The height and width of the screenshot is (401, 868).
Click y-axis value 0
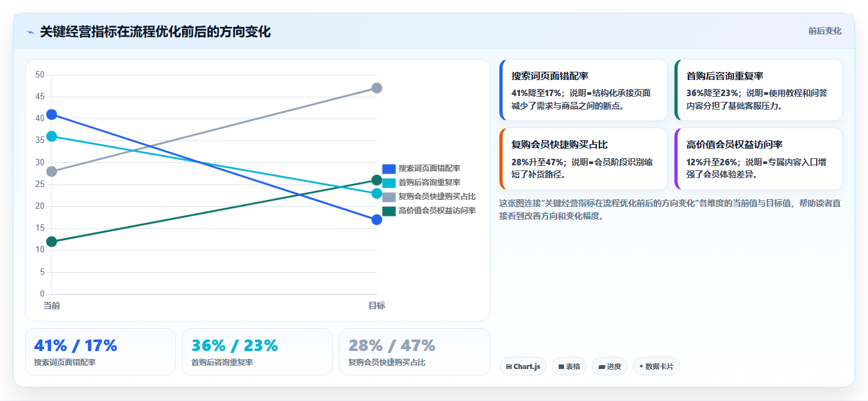pyautogui.click(x=42, y=294)
